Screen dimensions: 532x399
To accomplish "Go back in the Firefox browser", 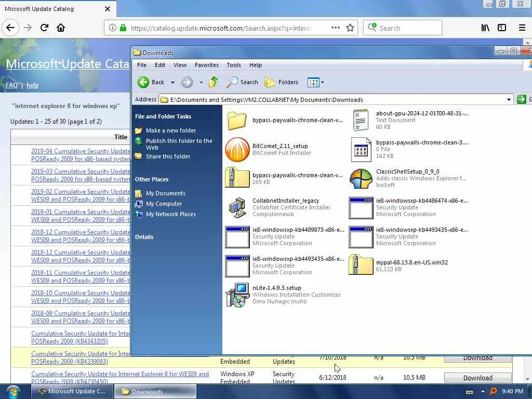I will (x=10, y=28).
